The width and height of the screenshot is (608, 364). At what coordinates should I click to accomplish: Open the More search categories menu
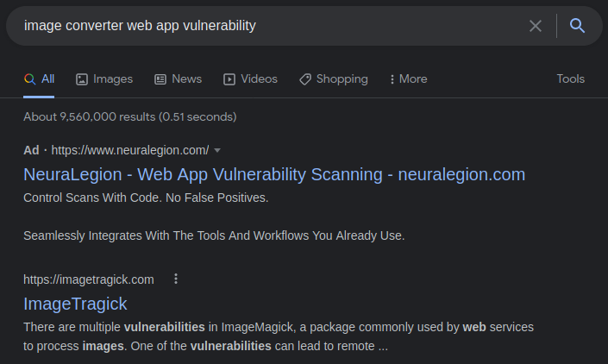[408, 79]
